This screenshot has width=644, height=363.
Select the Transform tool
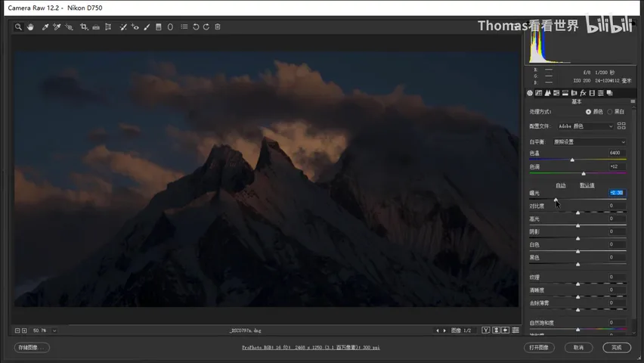(108, 26)
